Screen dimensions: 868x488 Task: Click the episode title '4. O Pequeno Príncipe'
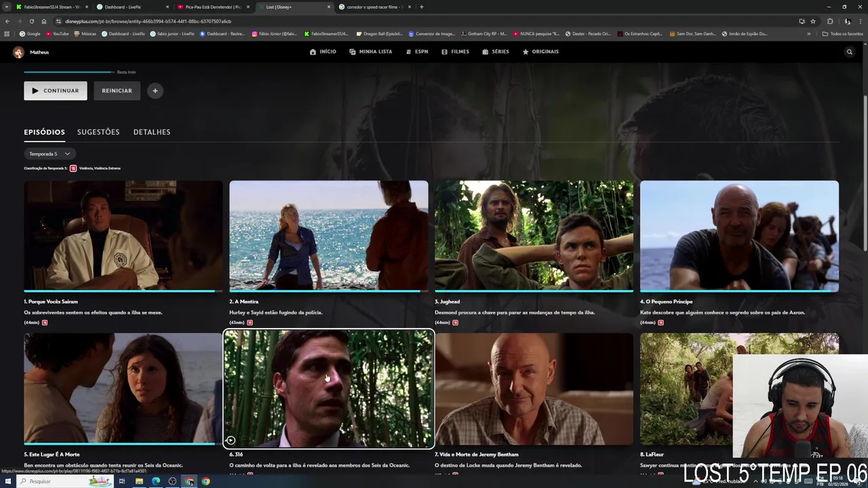click(x=667, y=302)
